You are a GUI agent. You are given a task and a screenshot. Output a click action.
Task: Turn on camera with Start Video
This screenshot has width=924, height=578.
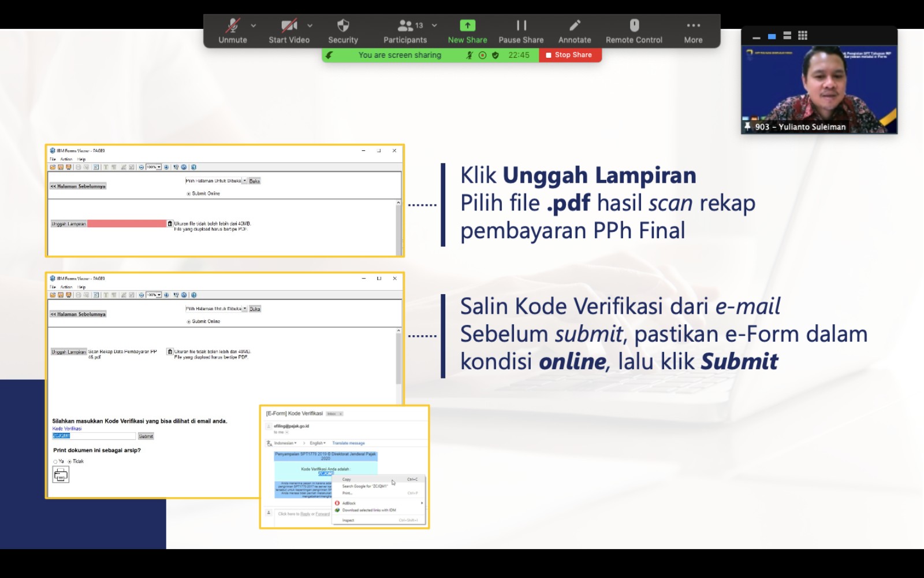coord(289,31)
